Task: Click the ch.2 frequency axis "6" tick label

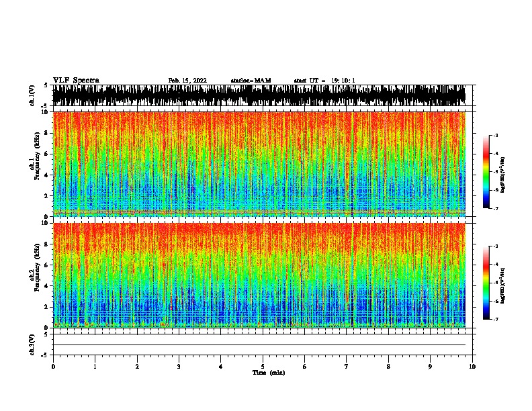Action: pos(46,265)
